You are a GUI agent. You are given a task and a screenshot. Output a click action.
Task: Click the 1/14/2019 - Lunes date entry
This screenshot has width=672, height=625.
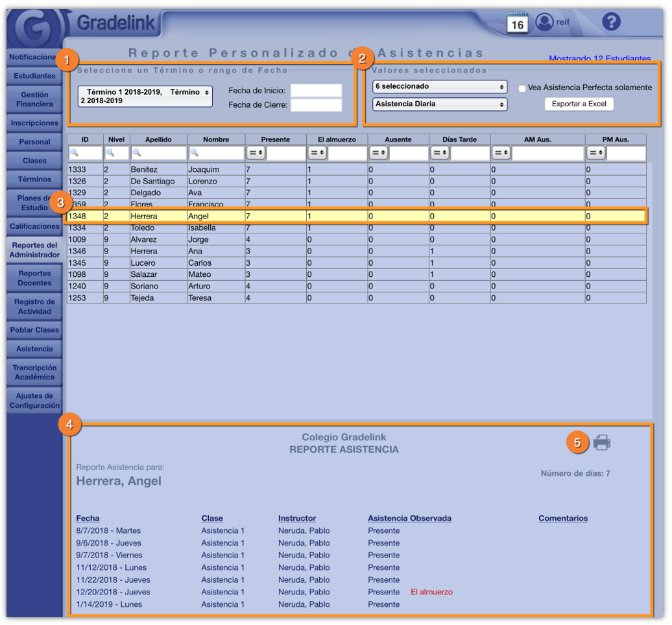(109, 604)
